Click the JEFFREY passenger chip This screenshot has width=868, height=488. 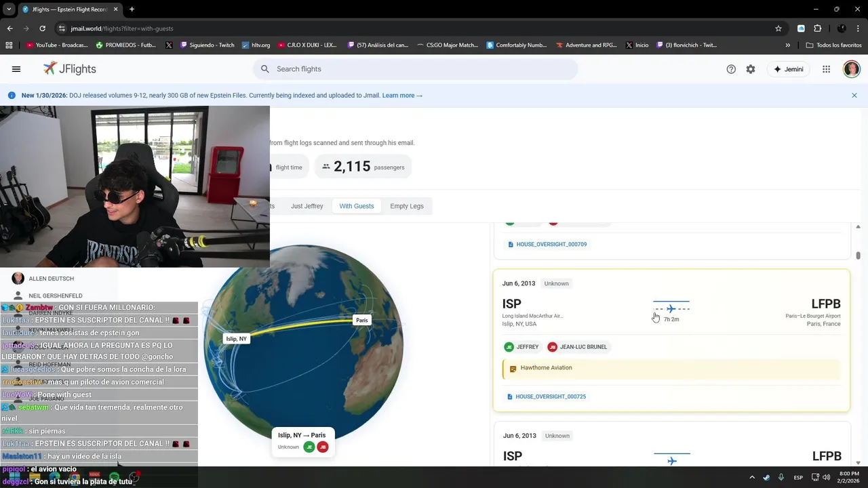coord(522,347)
